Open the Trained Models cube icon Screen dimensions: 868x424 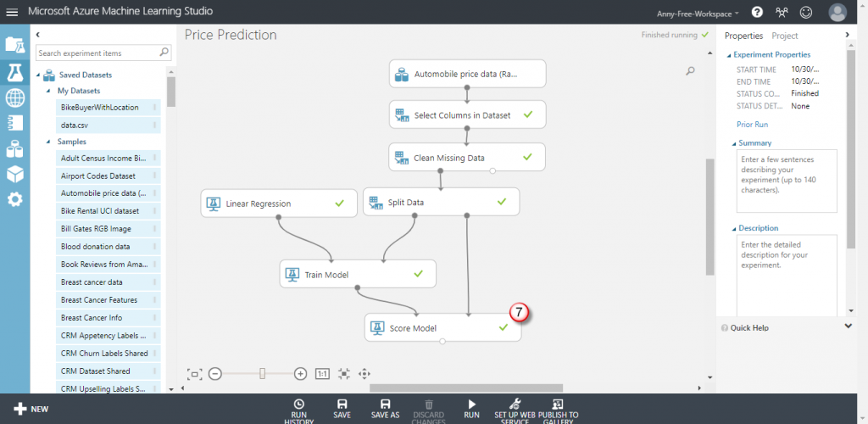coord(15,174)
